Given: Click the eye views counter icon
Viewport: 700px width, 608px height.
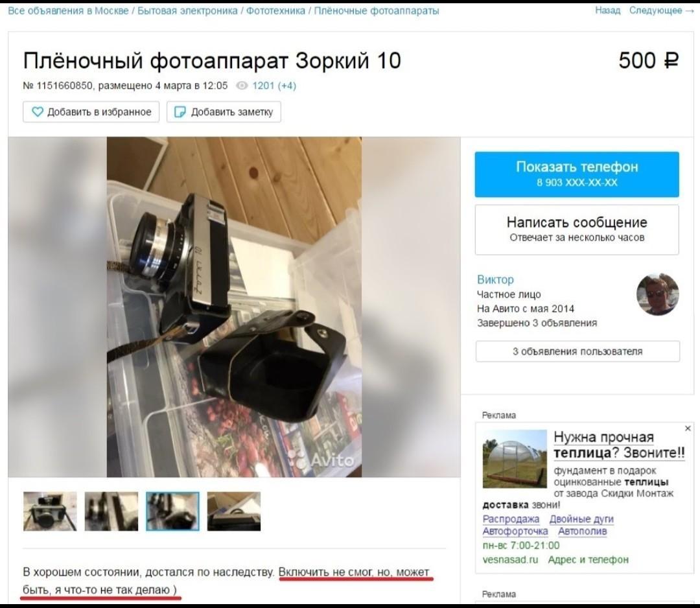Looking at the screenshot, I should click(242, 86).
